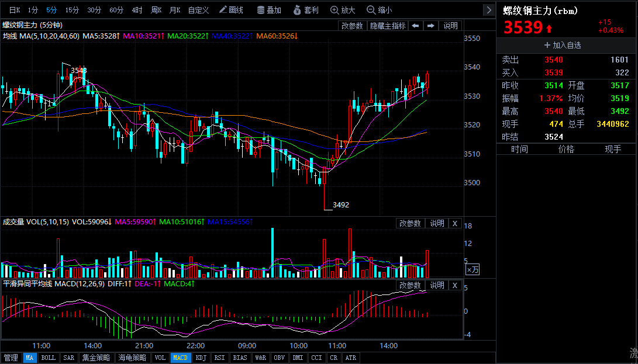638x364 pixels.
Task: Click 加入自选 to add to watchlist
Action: click(x=563, y=45)
